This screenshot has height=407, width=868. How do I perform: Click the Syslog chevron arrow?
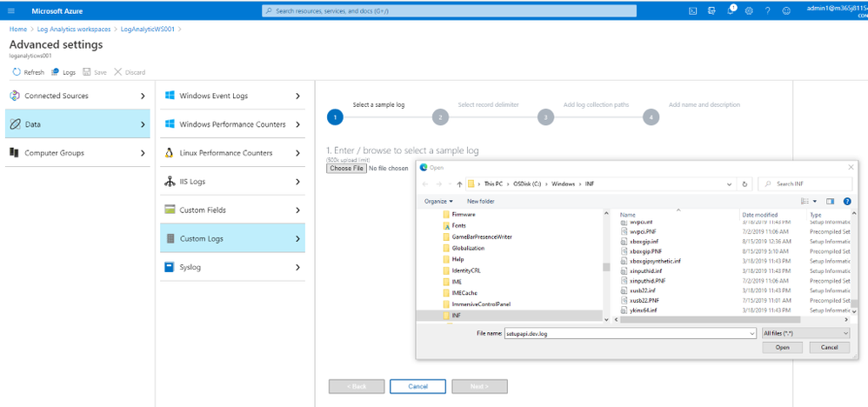pos(297,268)
